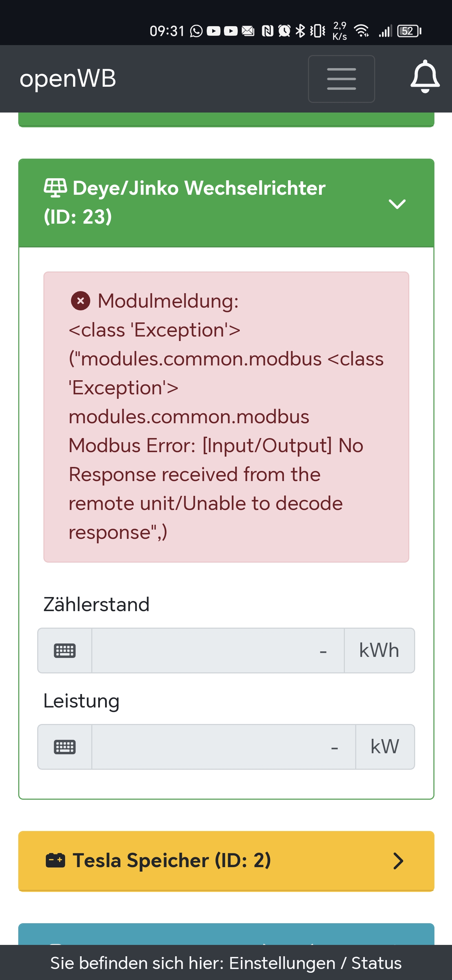Open the notification bell icon
The height and width of the screenshot is (980, 452).
[x=424, y=77]
